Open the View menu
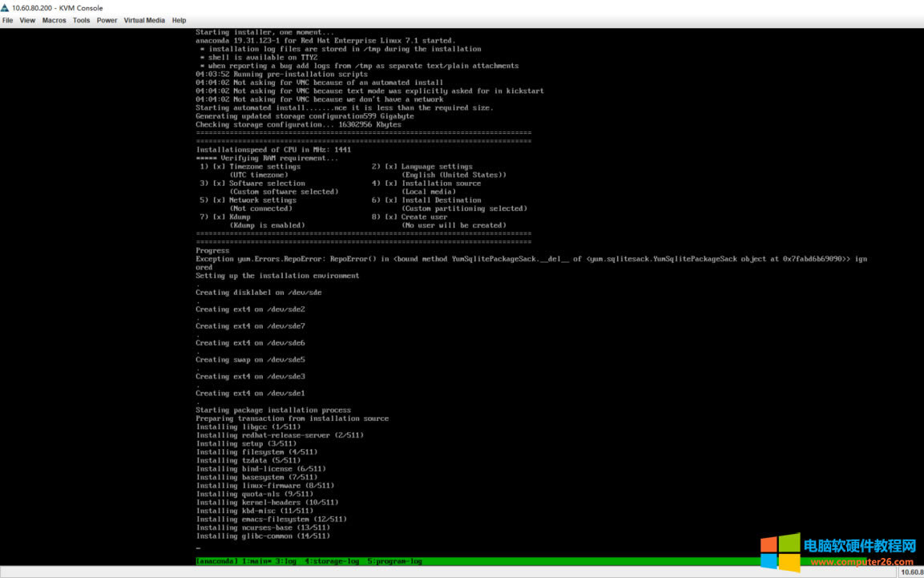 tap(27, 20)
